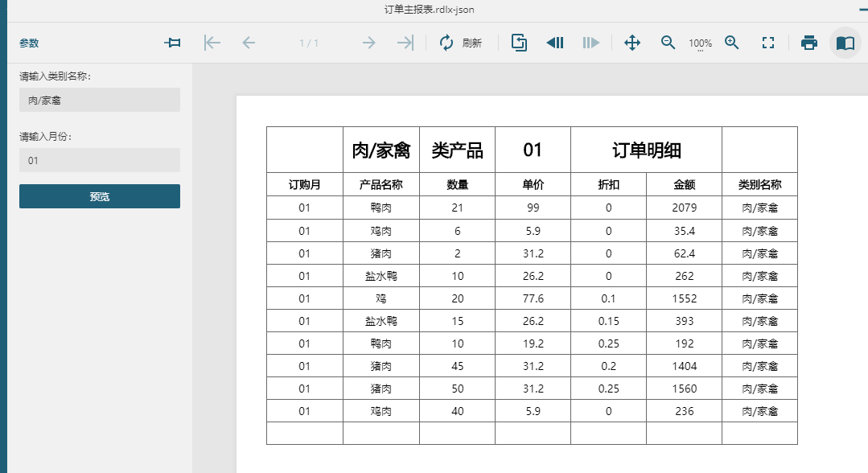Zoom in on the report
The image size is (868, 473).
coord(732,43)
